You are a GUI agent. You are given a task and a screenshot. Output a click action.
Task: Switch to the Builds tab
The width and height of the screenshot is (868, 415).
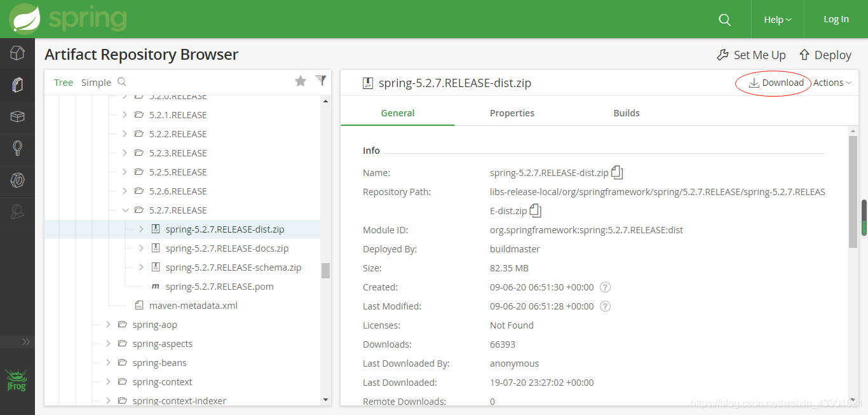[x=627, y=113]
